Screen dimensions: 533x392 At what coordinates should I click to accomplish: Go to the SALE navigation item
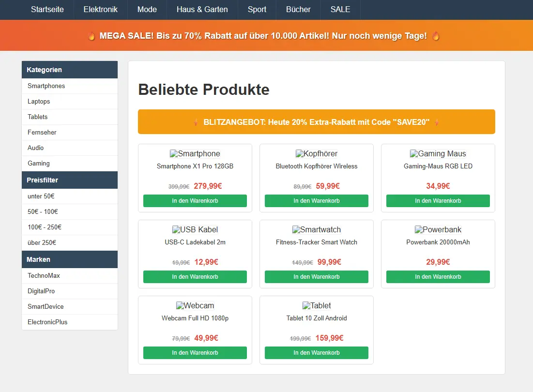pyautogui.click(x=340, y=10)
